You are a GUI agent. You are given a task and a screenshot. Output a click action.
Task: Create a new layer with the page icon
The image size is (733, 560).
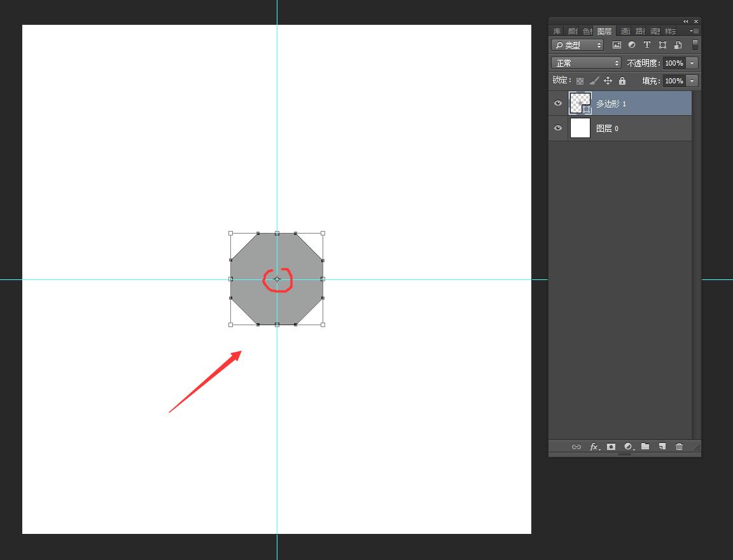tap(662, 447)
